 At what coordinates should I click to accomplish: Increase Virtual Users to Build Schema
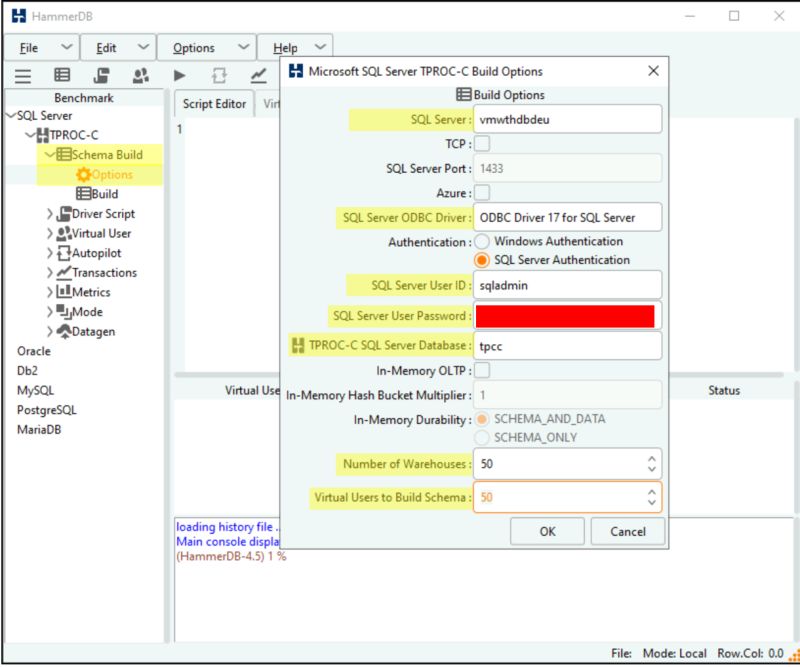pos(652,492)
